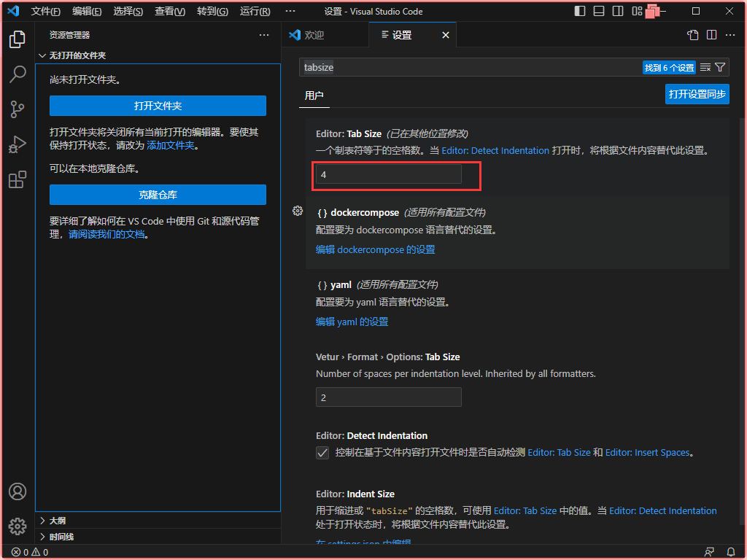
Task: Open the feedback icon in the status bar
Action: pos(709,552)
